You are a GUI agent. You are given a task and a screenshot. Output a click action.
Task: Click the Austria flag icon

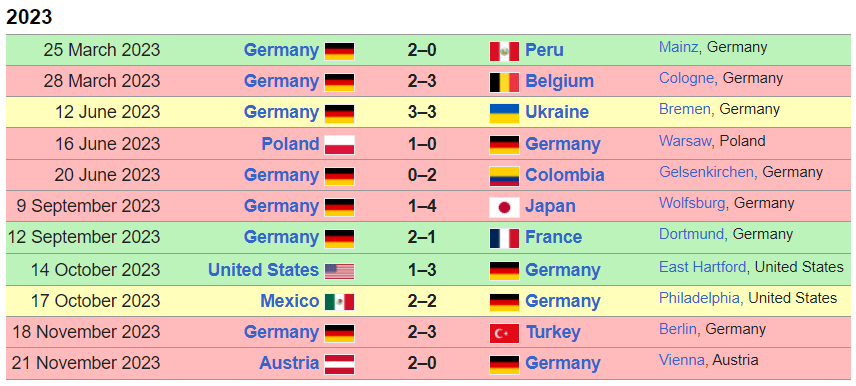(340, 364)
